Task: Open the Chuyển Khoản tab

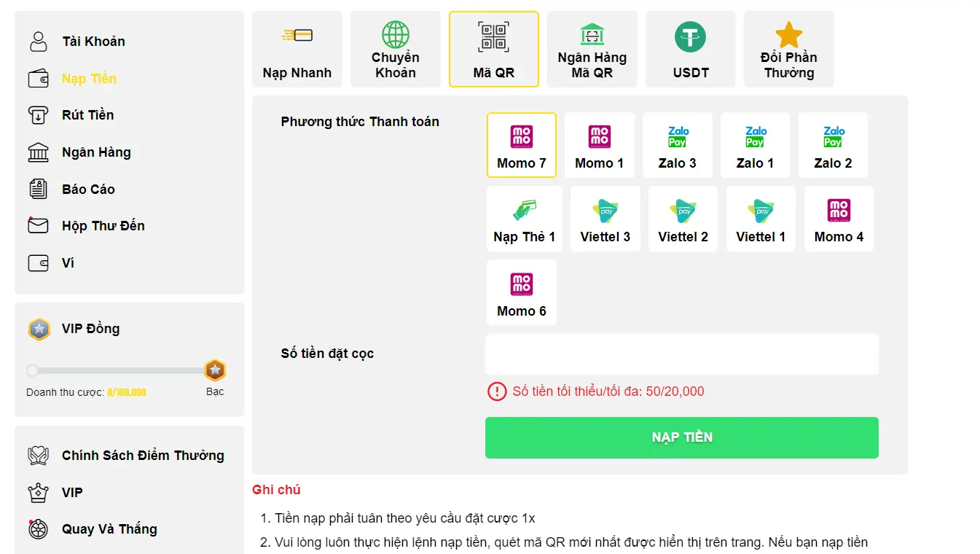Action: point(395,49)
